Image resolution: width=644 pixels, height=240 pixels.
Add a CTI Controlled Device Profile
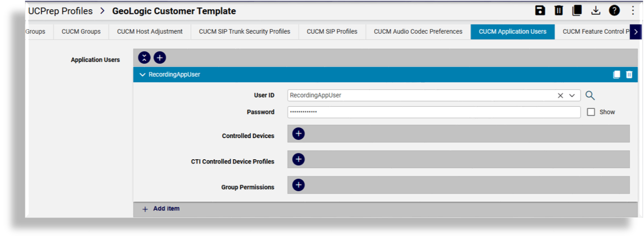coord(298,159)
